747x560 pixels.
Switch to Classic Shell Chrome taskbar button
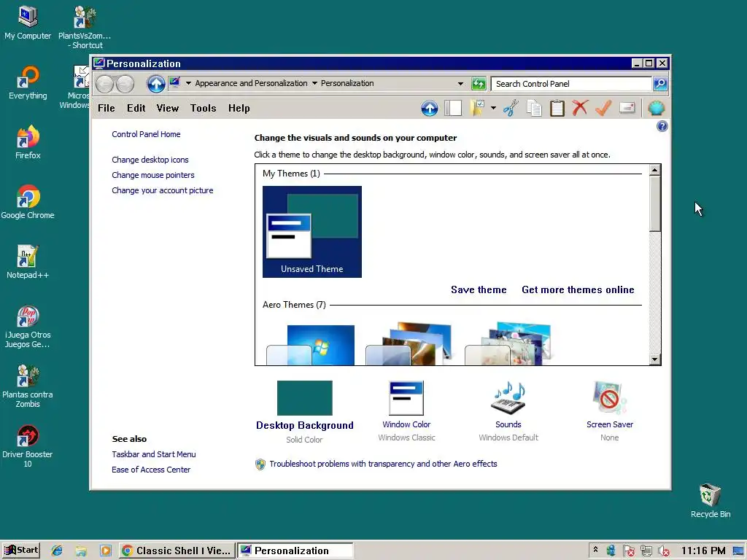(x=177, y=551)
